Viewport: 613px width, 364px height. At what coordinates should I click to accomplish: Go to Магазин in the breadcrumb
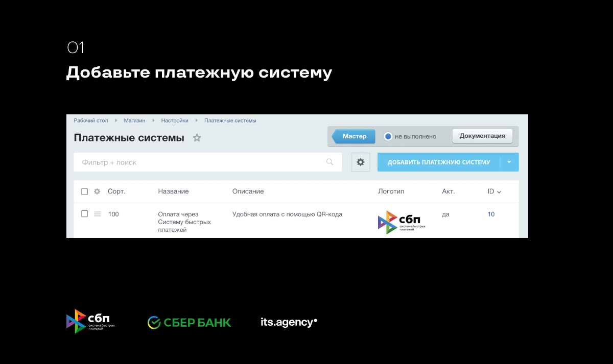[x=134, y=120]
